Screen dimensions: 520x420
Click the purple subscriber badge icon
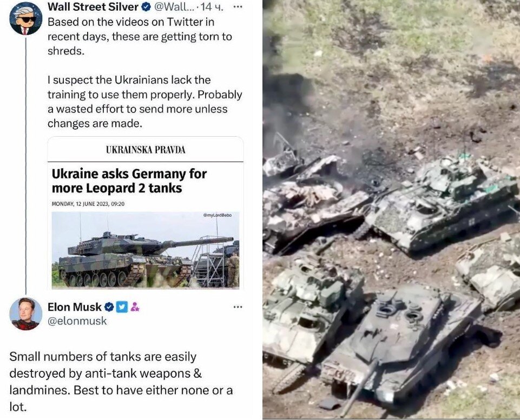[135, 307]
